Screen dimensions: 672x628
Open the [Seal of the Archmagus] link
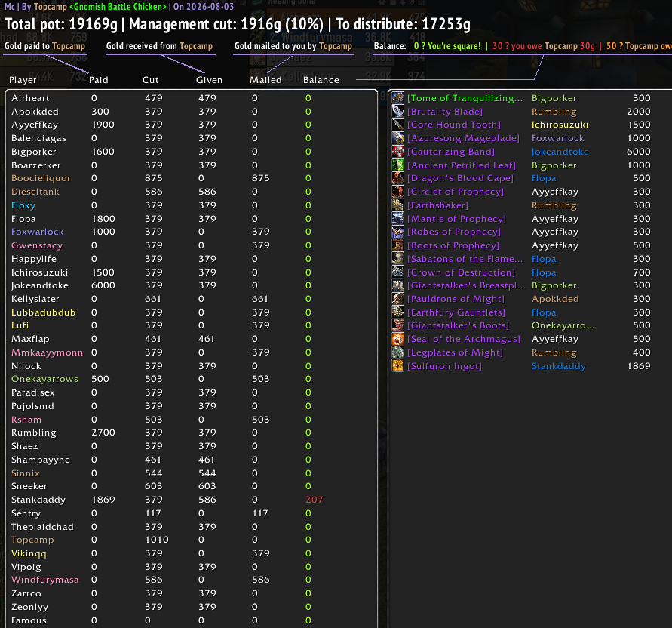(464, 339)
